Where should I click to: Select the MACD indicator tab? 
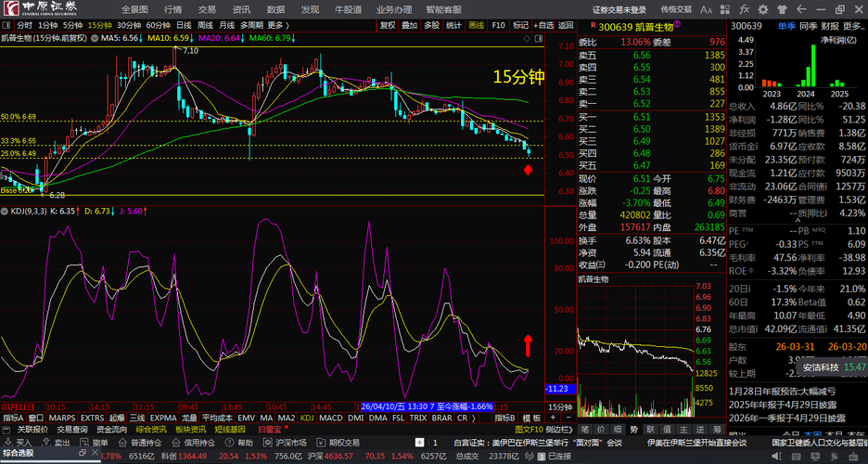tap(330, 418)
